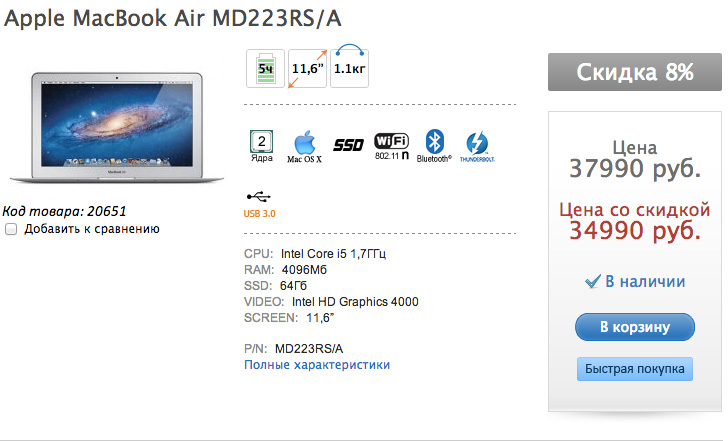Enable the Добавить к сравнению checkbox

pos(11,229)
